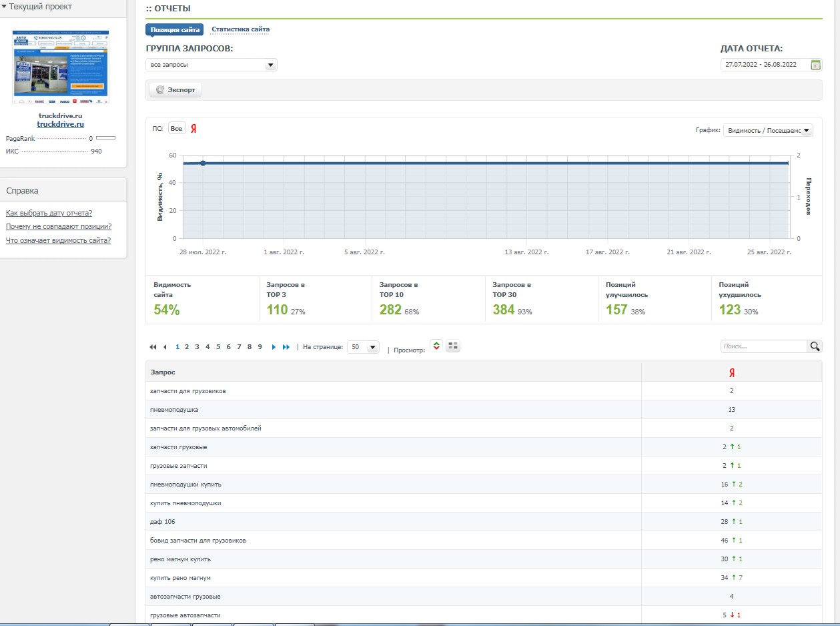Select query автозапчасти грузовые
Screen dimensions: 840x626
tap(186, 597)
